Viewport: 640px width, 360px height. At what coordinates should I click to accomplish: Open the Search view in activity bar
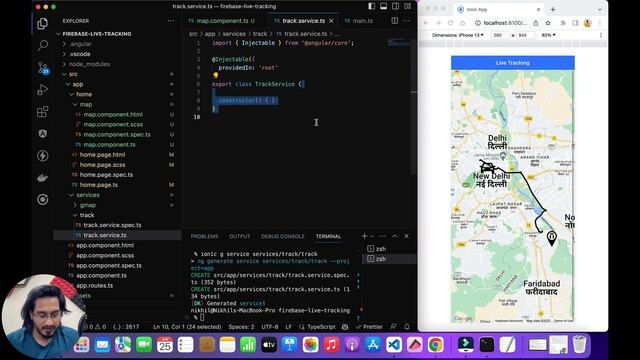(42, 45)
